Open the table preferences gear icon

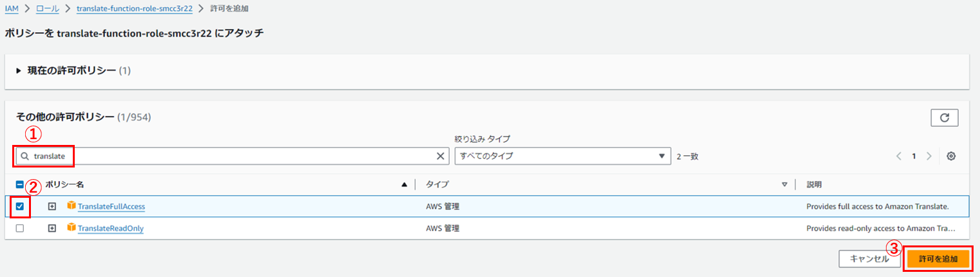coord(951,156)
